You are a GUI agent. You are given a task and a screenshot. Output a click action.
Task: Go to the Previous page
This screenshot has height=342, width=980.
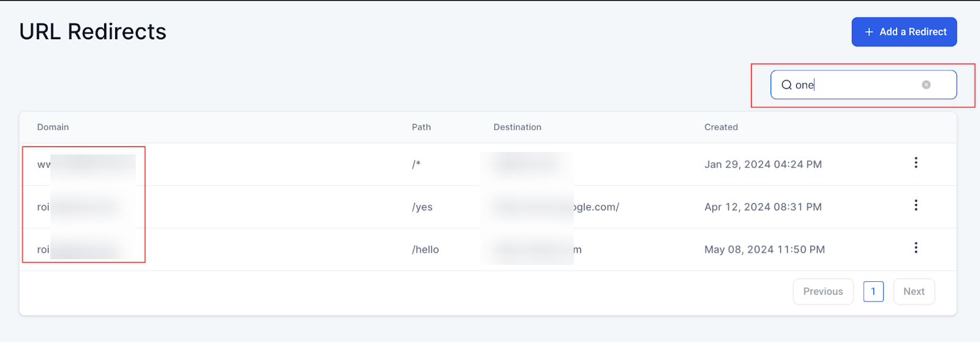pyautogui.click(x=823, y=292)
